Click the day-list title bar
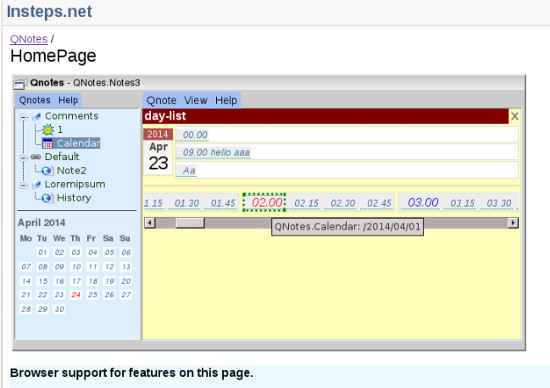 coord(325,116)
